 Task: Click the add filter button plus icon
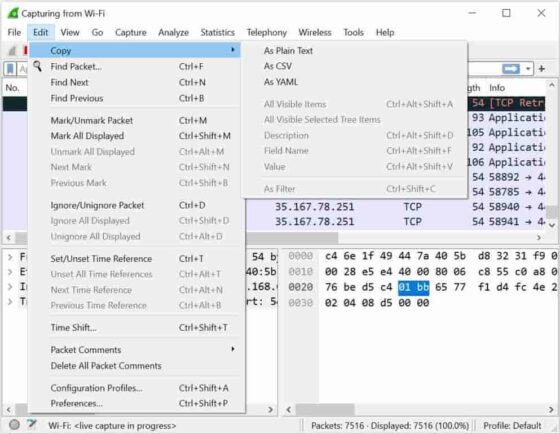coord(542,69)
